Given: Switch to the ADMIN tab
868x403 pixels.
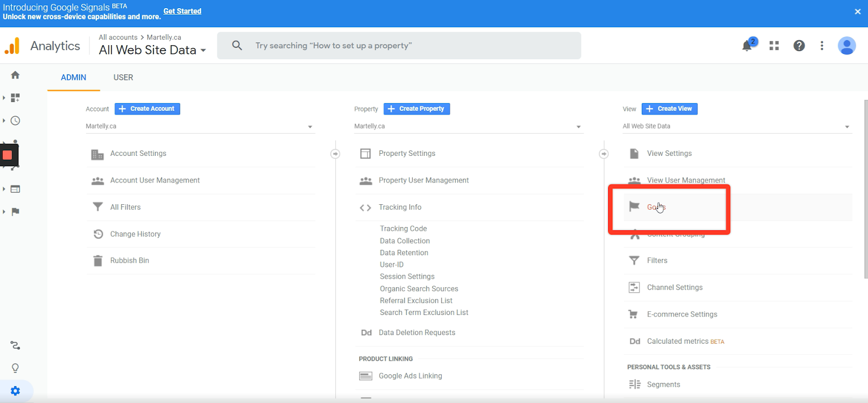Looking at the screenshot, I should point(73,78).
